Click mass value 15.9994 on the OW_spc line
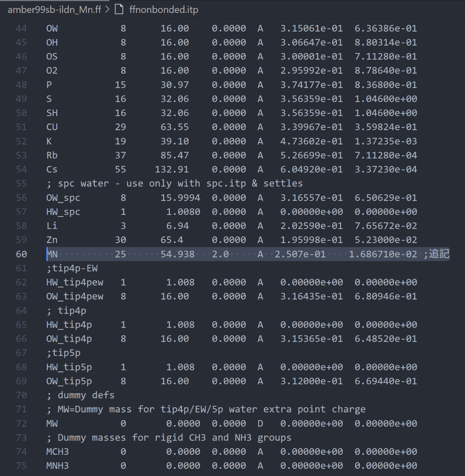Viewport: 465px width, 476px height. pyautogui.click(x=180, y=198)
